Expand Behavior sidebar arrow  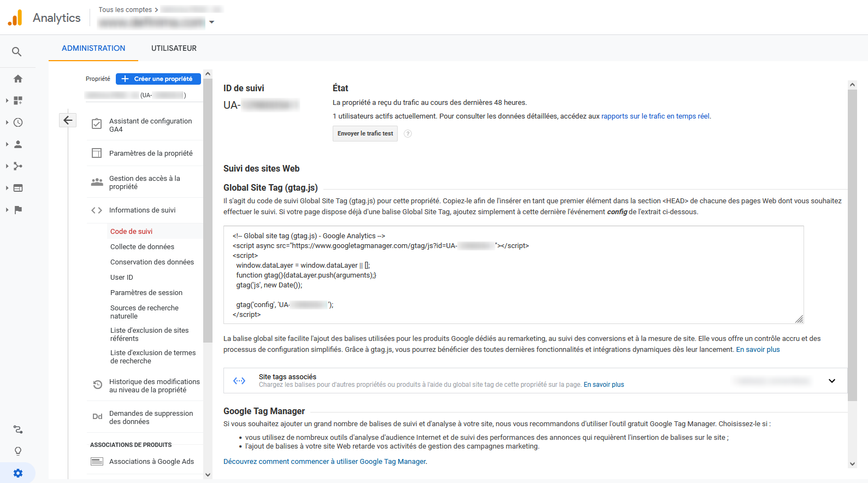[x=7, y=188]
